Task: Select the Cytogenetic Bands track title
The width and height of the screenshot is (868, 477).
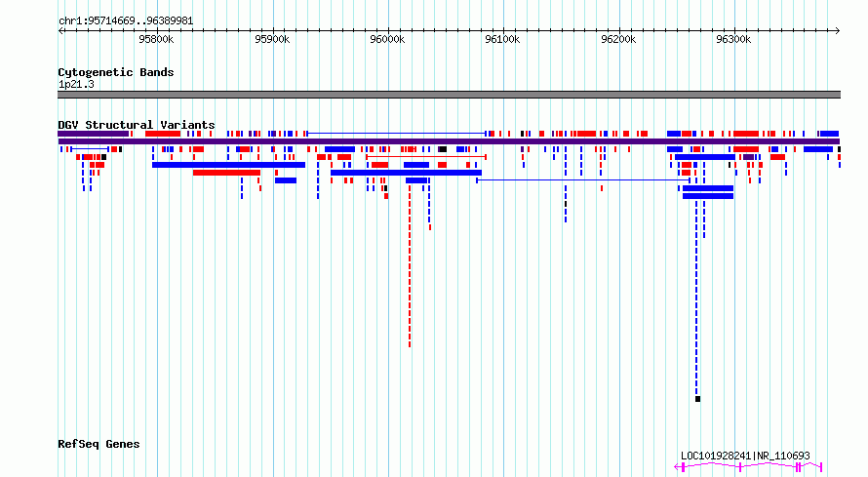Action: 116,72
